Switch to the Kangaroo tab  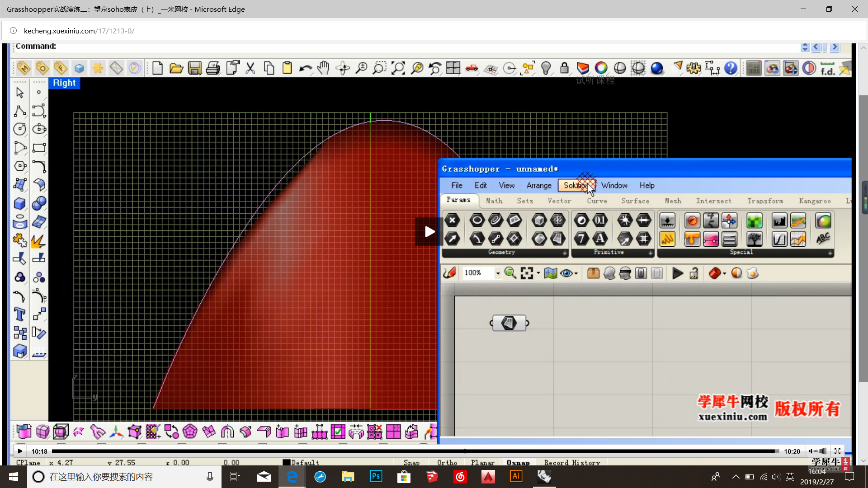815,201
